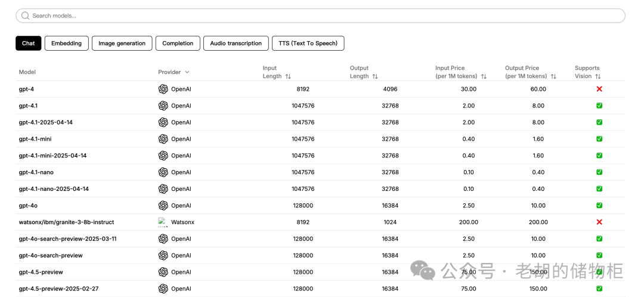Click model name gpt-4.1-nano-2025-04-14

[54, 188]
